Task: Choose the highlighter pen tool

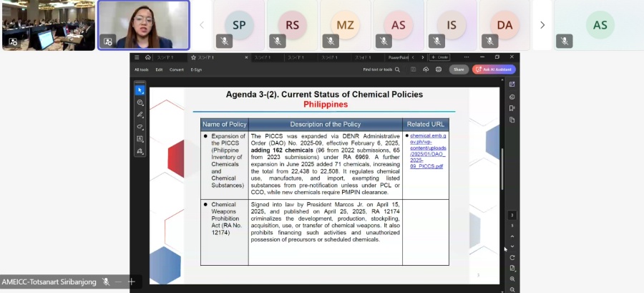Action: (x=140, y=115)
